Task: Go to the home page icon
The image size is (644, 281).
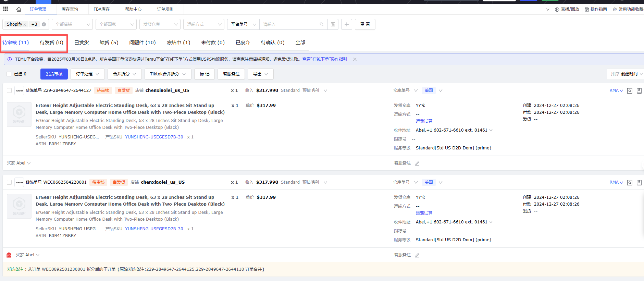Action: click(19, 9)
